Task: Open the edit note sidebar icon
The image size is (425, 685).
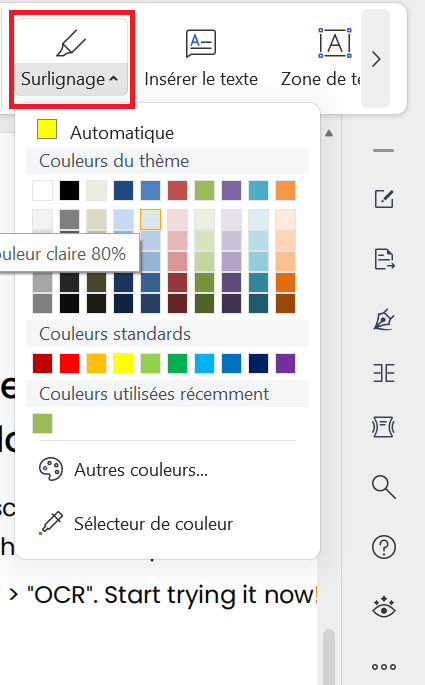Action: pos(384,199)
